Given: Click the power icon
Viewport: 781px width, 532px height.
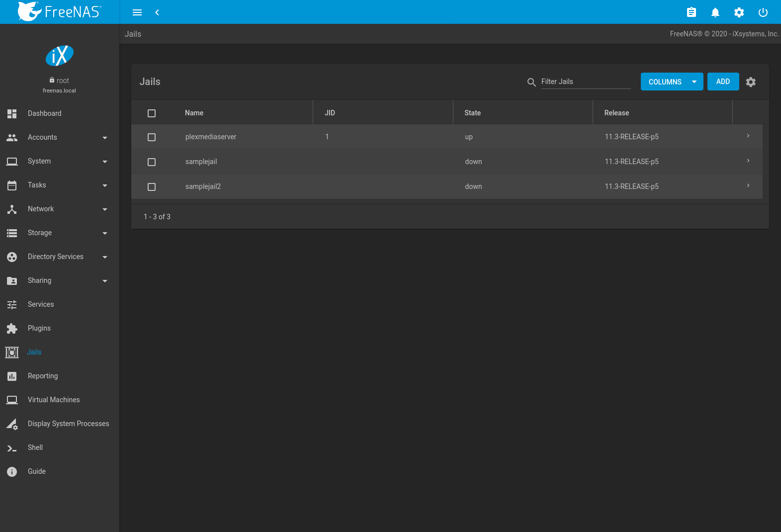Looking at the screenshot, I should pyautogui.click(x=763, y=12).
